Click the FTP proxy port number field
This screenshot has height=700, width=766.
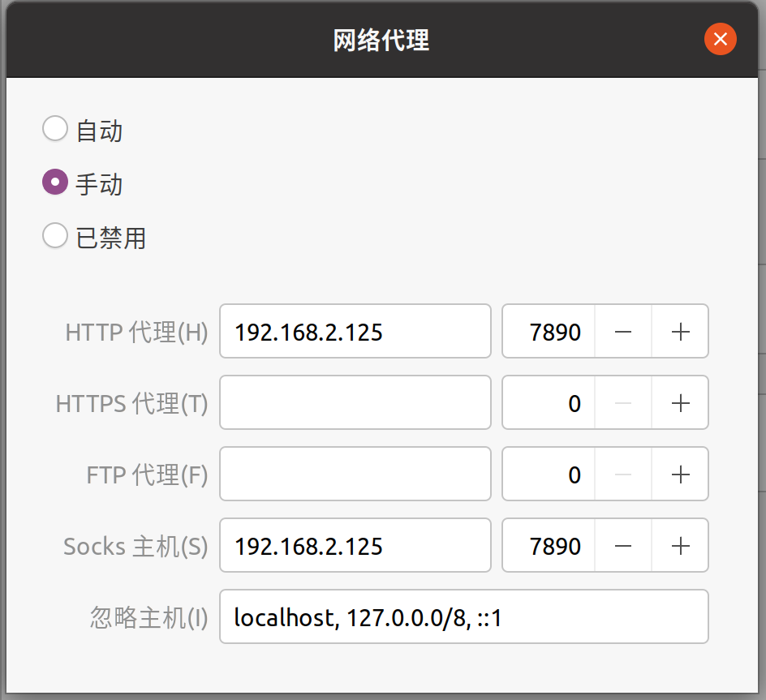[x=549, y=474]
